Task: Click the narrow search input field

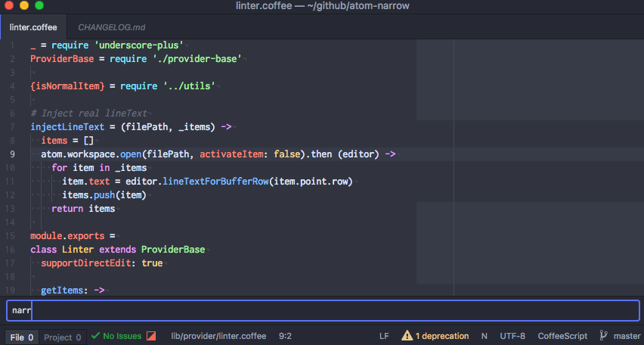Action: [x=323, y=310]
